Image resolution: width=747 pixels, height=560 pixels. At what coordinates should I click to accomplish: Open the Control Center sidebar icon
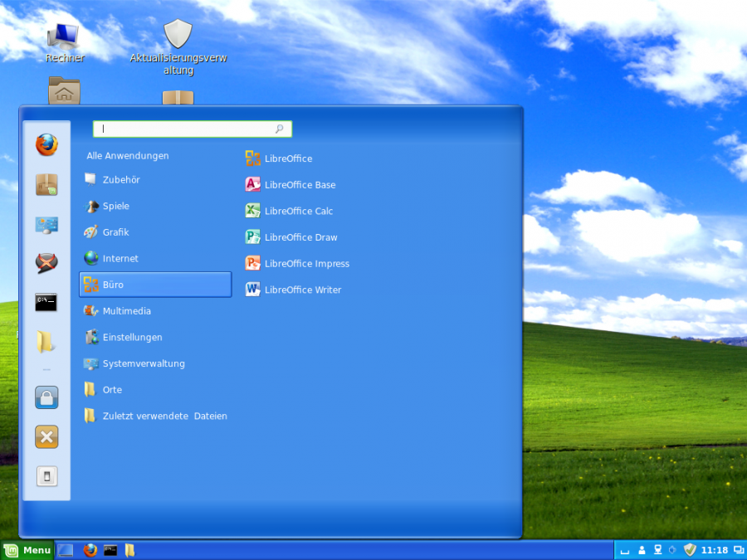(x=46, y=224)
